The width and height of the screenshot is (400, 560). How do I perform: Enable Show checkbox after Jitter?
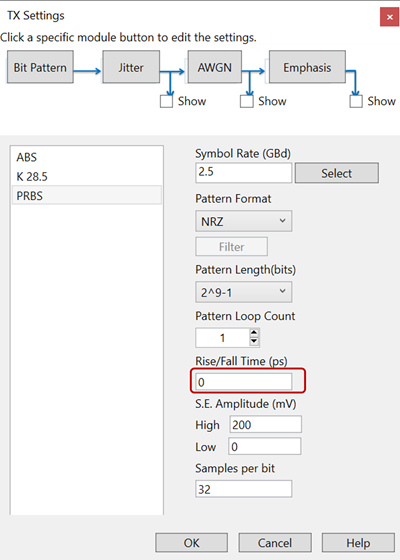click(166, 101)
